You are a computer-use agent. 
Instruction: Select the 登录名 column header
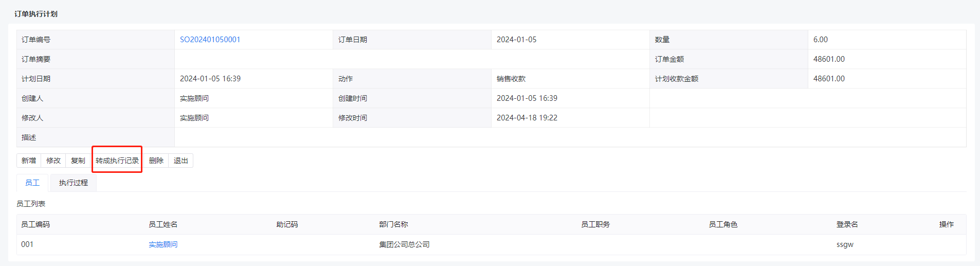pyautogui.click(x=847, y=224)
